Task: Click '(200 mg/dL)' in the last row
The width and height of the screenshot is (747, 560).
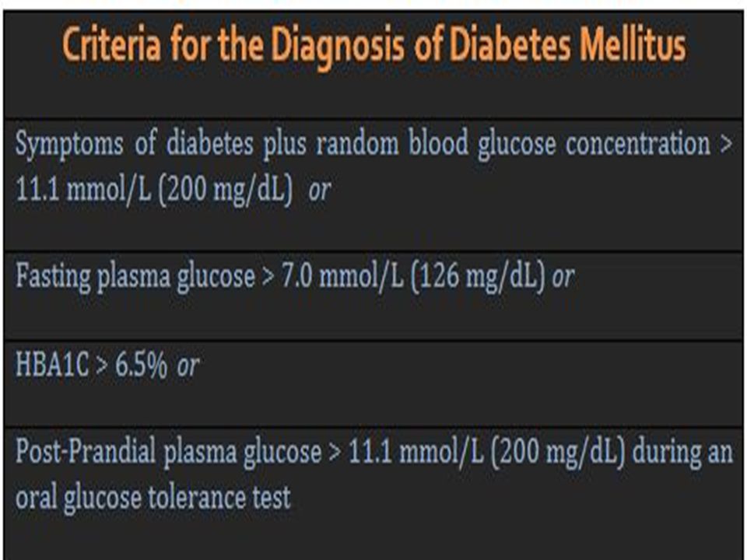Action: tap(557, 451)
